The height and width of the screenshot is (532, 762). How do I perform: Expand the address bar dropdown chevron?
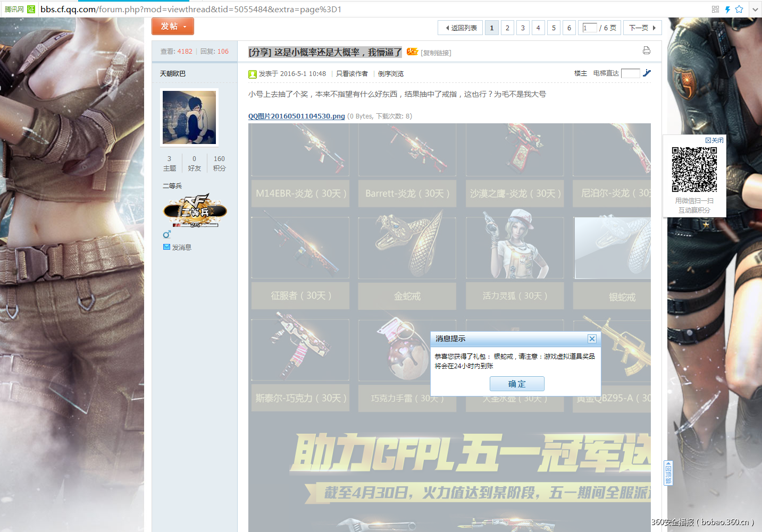click(x=755, y=9)
